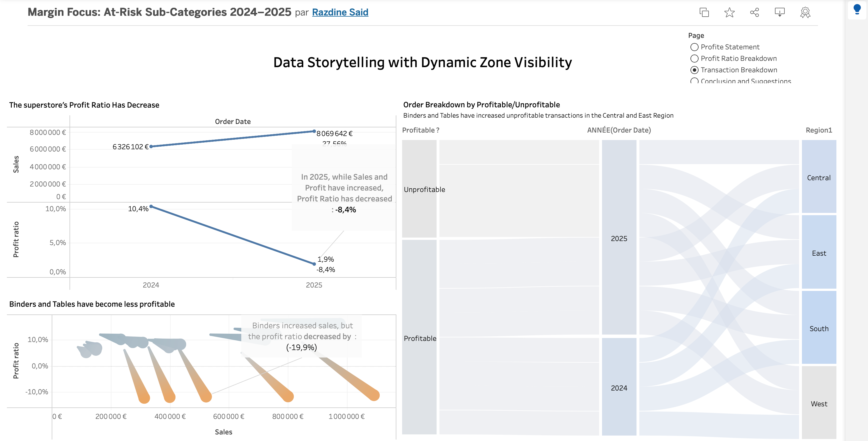This screenshot has height=441, width=868.
Task: Select the Transaction Breakdown radio button
Action: (695, 70)
